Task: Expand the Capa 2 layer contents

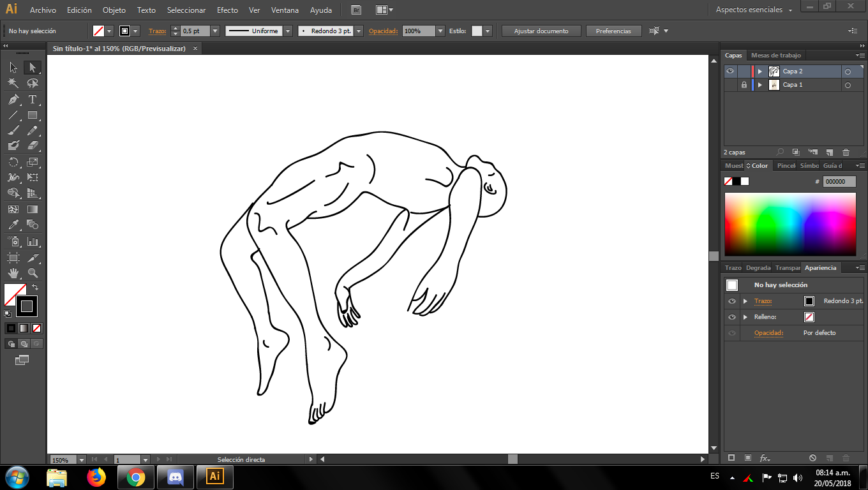Action: pyautogui.click(x=759, y=71)
